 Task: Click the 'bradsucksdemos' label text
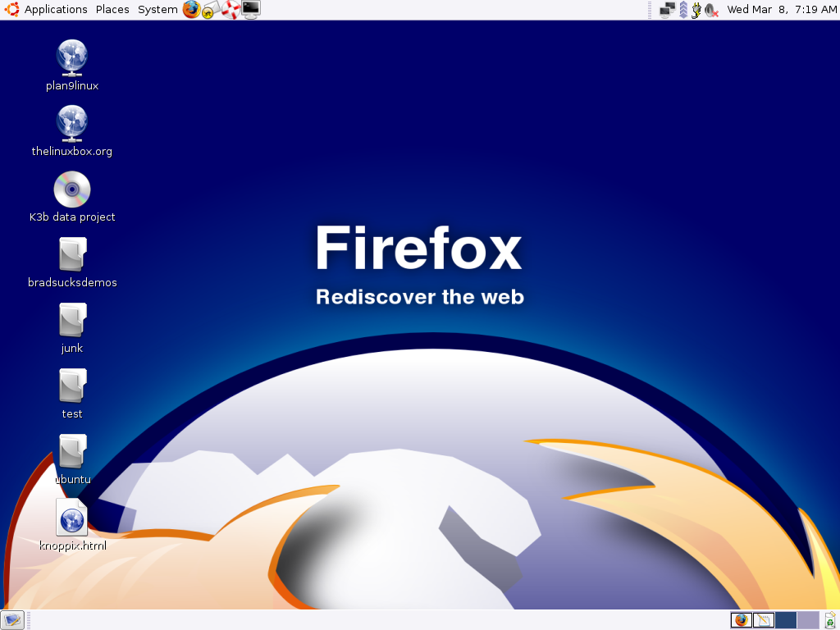72,282
